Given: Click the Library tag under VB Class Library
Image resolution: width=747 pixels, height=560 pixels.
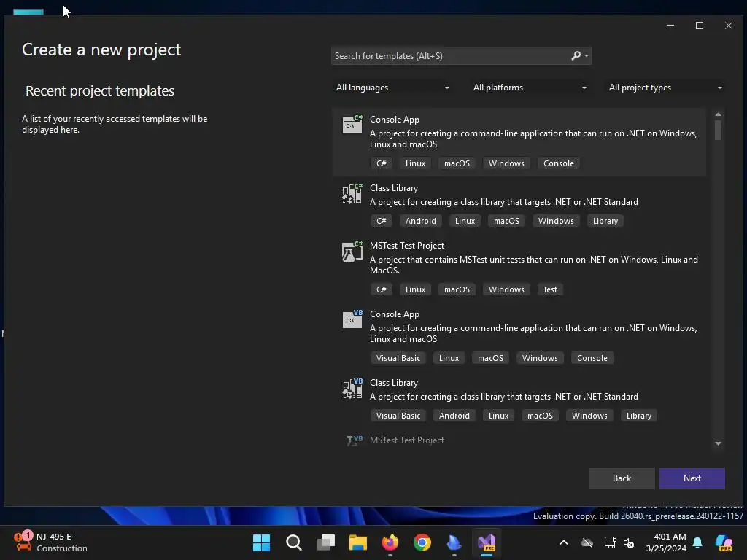Looking at the screenshot, I should pyautogui.click(x=638, y=416).
